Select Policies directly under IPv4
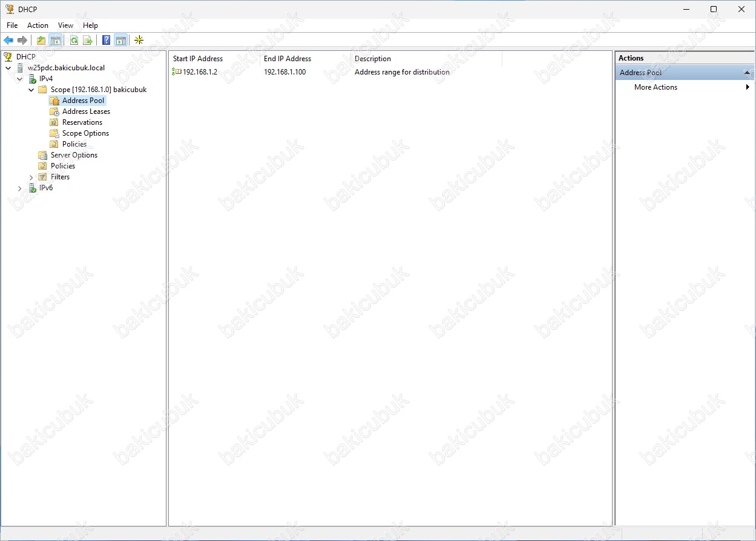Image resolution: width=756 pixels, height=541 pixels. coord(63,166)
